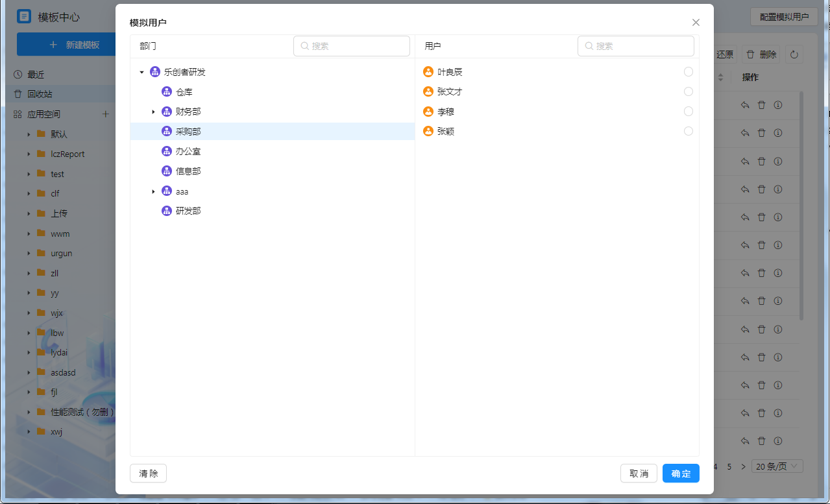Viewport: 830px width, 504px height.
Task: Click the 李穆 user avatar icon
Action: [428, 112]
